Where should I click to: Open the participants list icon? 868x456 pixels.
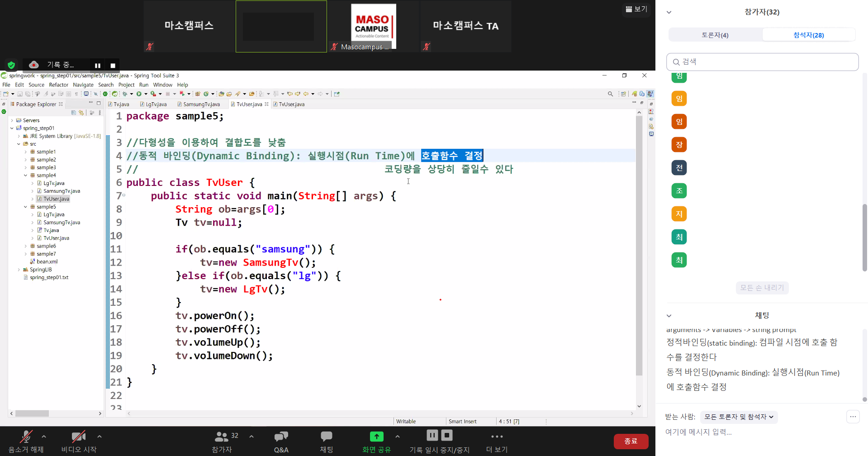(222, 437)
